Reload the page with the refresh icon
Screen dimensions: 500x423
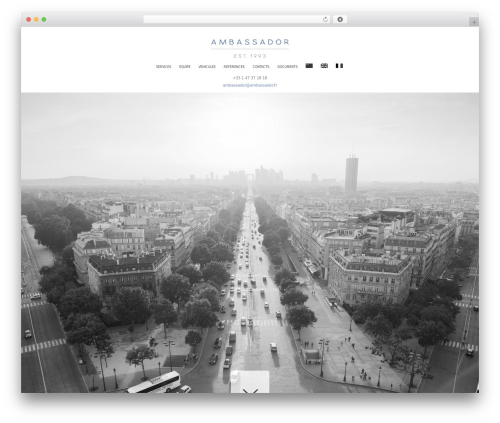[325, 19]
